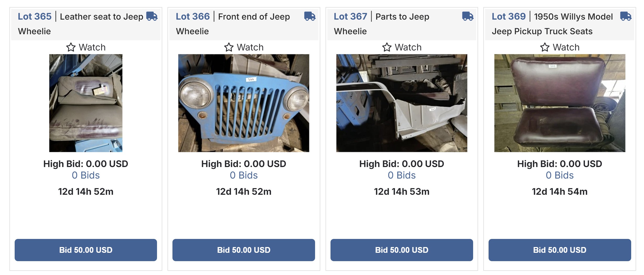
Task: Open the Lot 365 title link
Action: tap(35, 16)
